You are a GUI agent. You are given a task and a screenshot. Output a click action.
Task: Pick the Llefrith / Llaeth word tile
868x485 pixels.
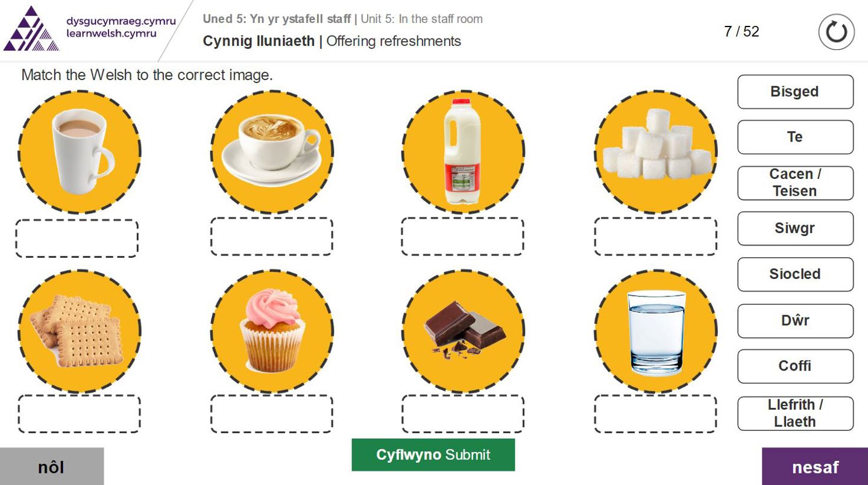(x=795, y=413)
